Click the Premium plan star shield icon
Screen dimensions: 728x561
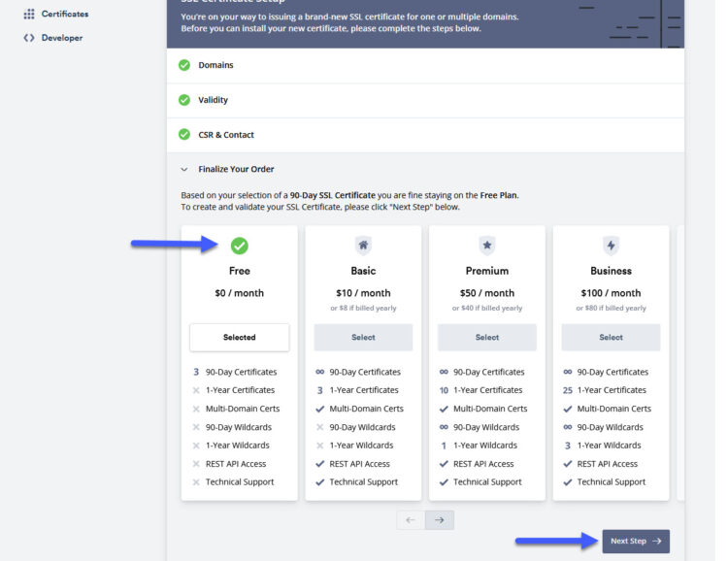487,246
